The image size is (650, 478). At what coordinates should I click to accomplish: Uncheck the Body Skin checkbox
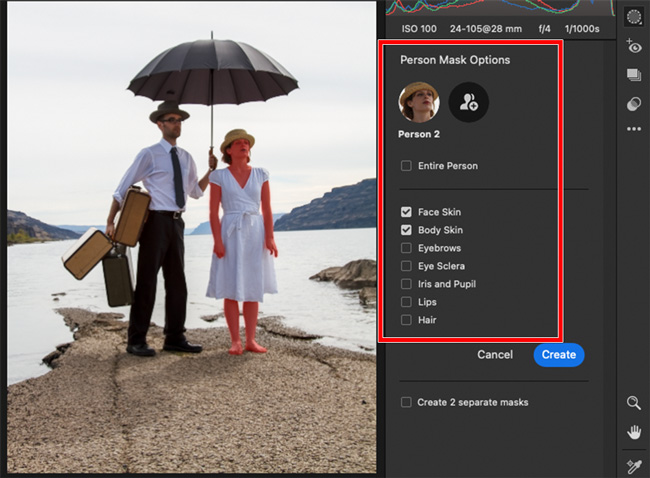point(406,230)
